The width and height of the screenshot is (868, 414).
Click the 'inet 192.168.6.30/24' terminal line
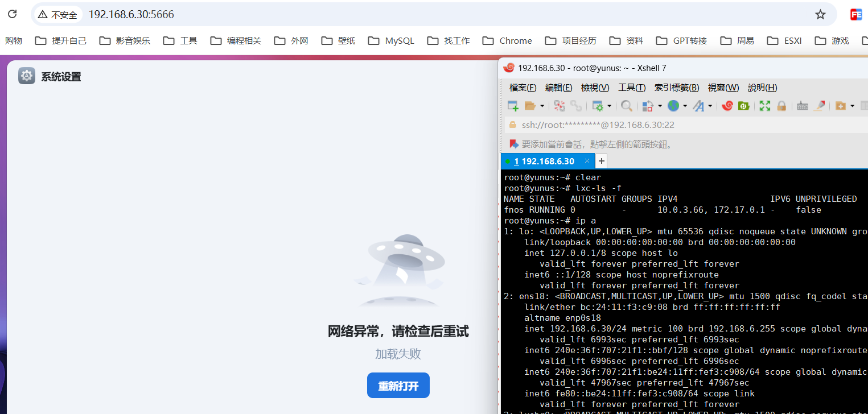pyautogui.click(x=696, y=329)
